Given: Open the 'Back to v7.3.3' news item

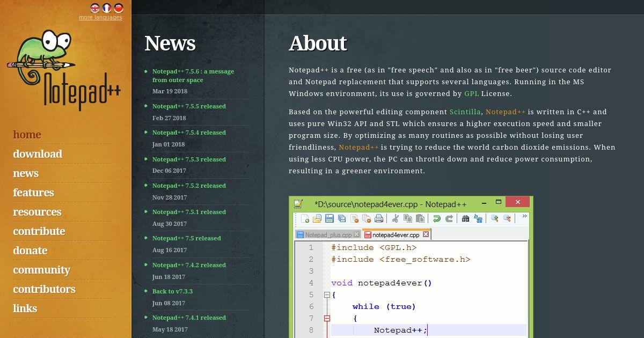Looking at the screenshot, I should 172,291.
